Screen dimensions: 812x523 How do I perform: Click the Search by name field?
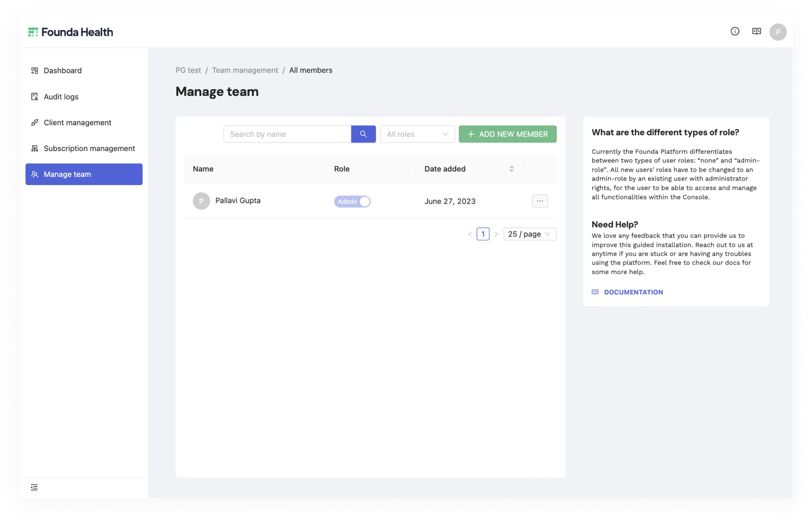[287, 134]
